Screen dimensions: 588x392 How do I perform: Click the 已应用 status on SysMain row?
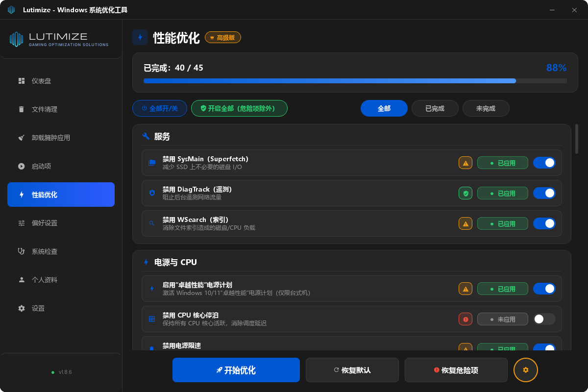pyautogui.click(x=503, y=163)
